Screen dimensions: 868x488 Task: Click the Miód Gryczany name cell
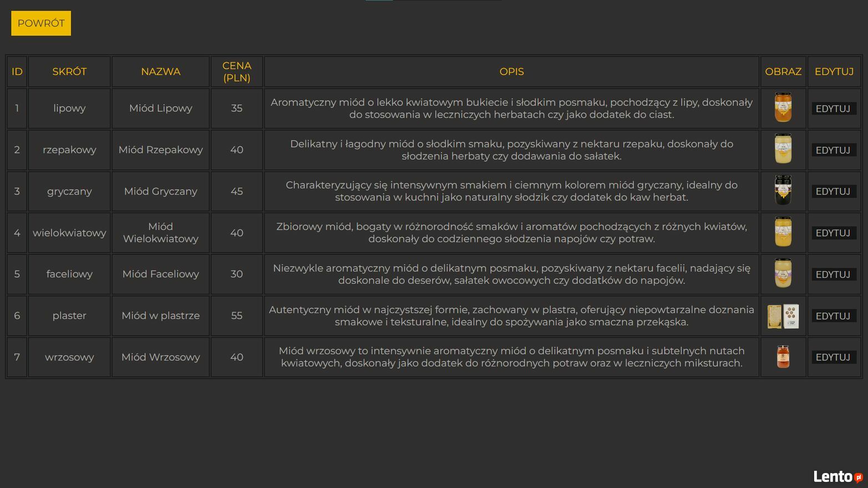[x=161, y=191]
